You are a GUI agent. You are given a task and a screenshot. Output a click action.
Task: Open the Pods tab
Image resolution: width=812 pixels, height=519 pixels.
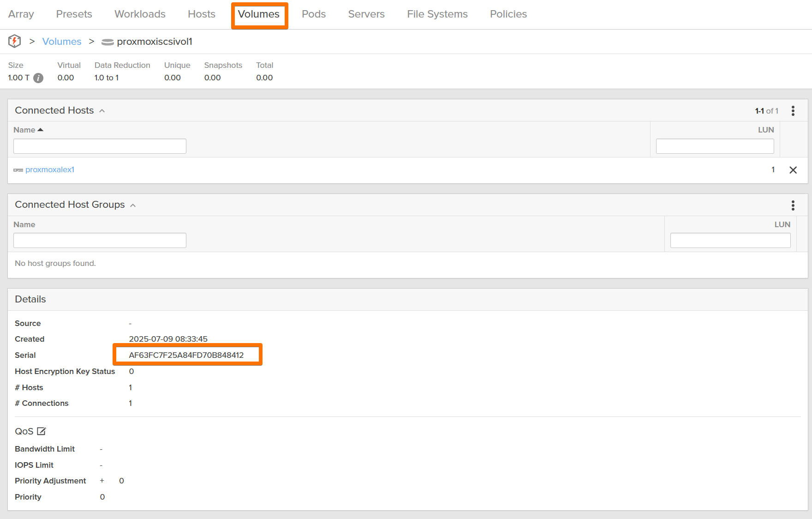click(313, 14)
